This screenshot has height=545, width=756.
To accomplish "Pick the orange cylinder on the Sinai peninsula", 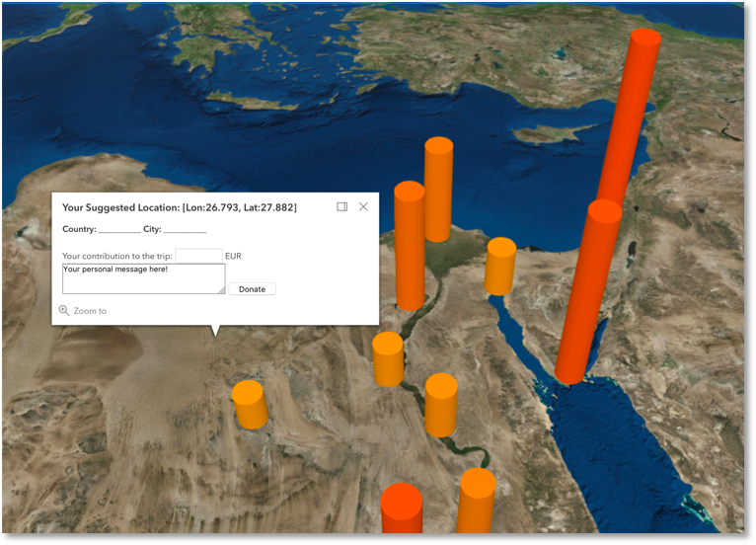I will (500, 265).
